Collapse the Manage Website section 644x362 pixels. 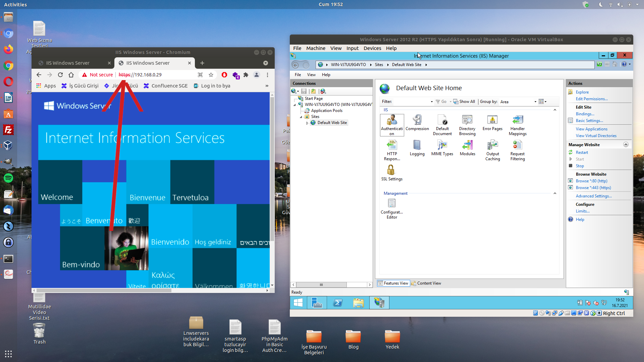pyautogui.click(x=626, y=144)
